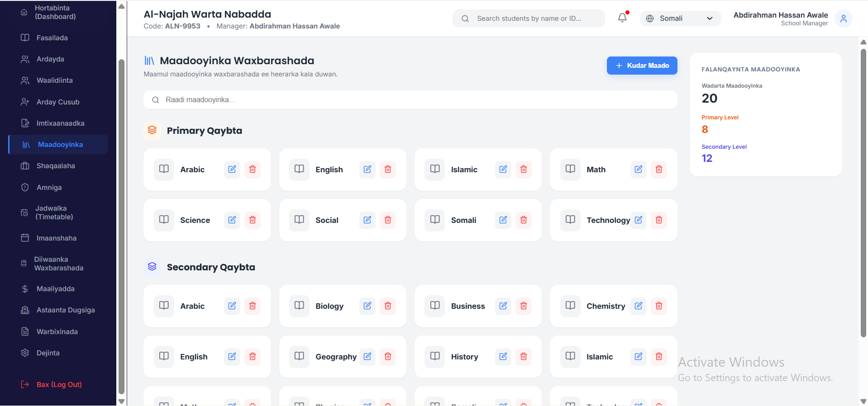
Task: Edit the Primary English subject
Action: [367, 169]
